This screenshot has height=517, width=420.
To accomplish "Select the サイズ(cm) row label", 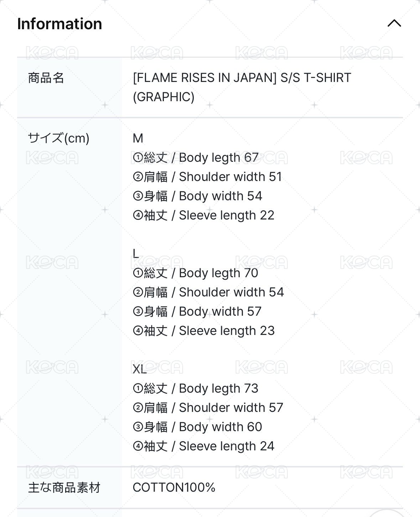I will coord(58,138).
